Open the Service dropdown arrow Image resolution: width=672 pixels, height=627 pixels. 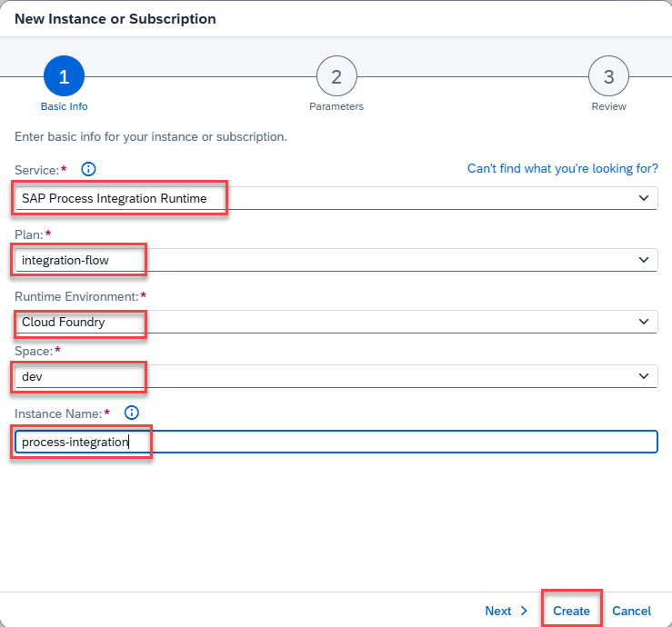pyautogui.click(x=643, y=198)
